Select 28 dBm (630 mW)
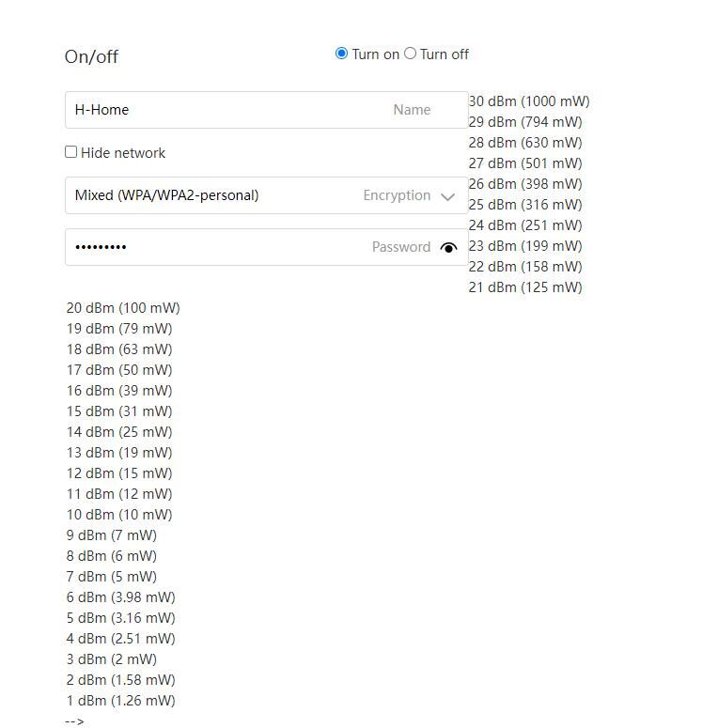The height and width of the screenshot is (728, 718). (x=525, y=143)
